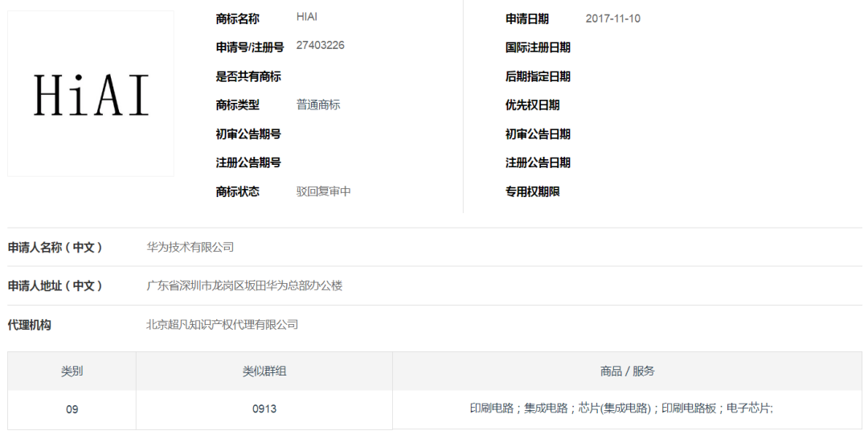
Task: Select the 驳回复审中 status value
Action: pos(323,191)
